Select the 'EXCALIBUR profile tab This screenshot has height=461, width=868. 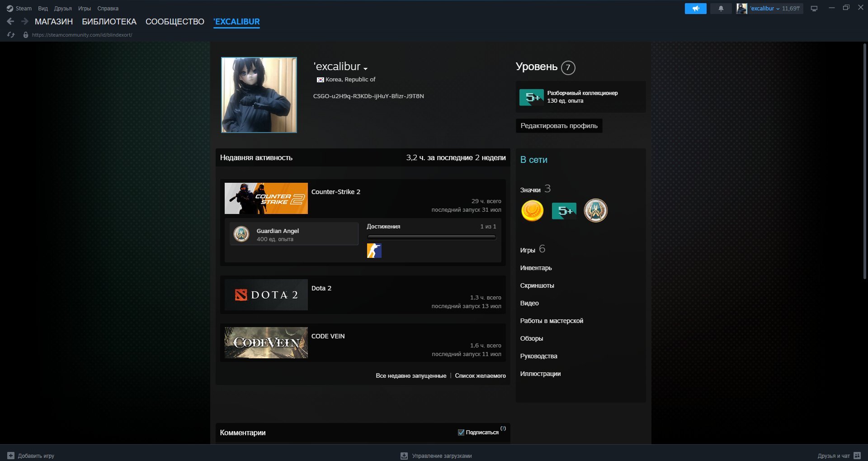[236, 22]
